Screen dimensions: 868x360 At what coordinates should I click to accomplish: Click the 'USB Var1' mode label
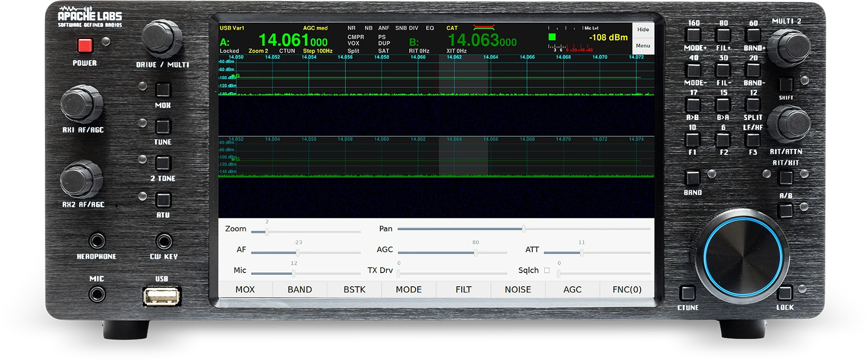click(x=232, y=28)
